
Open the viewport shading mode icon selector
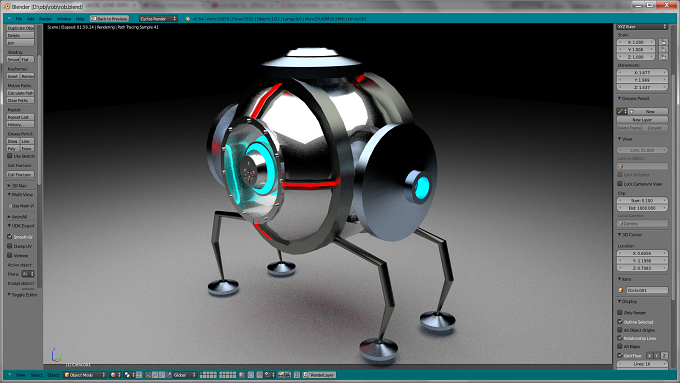pos(115,375)
